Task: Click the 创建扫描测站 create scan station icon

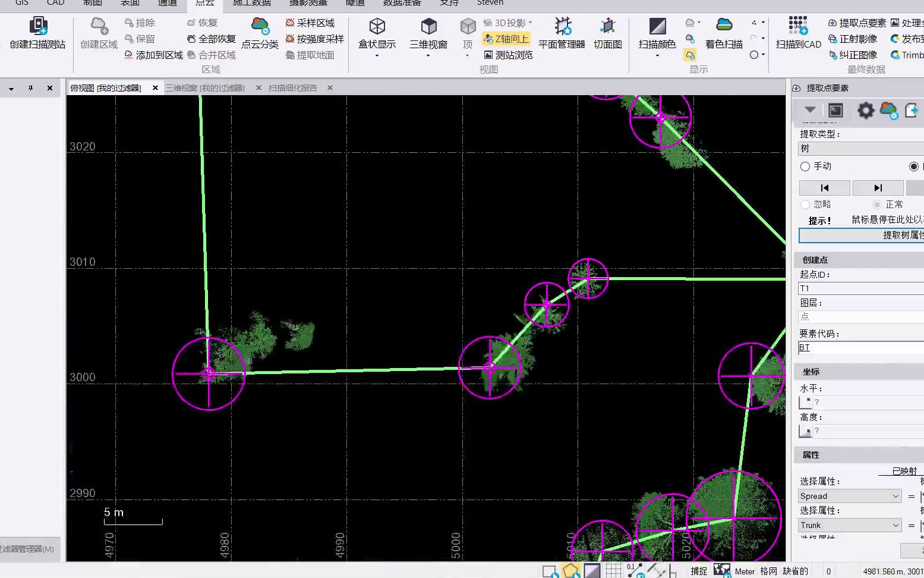Action: (38, 26)
